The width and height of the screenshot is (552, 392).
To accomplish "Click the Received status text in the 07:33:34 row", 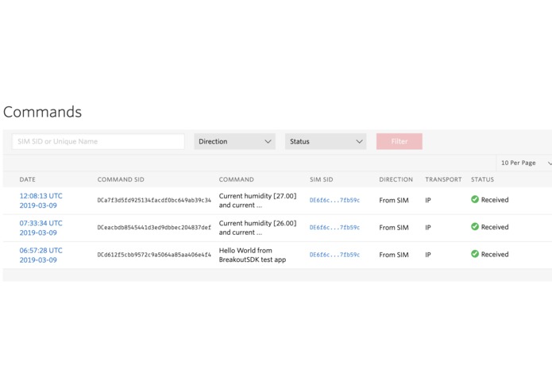I will click(495, 227).
